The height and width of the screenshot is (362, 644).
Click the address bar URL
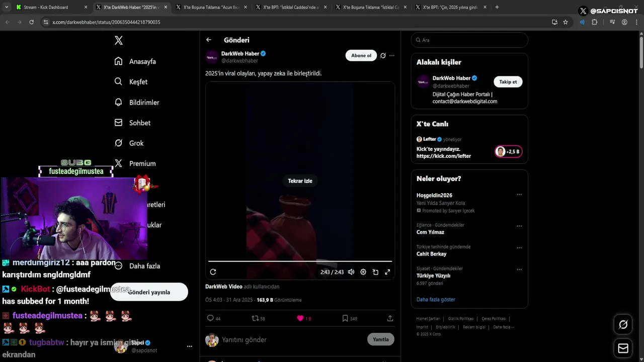tap(106, 22)
